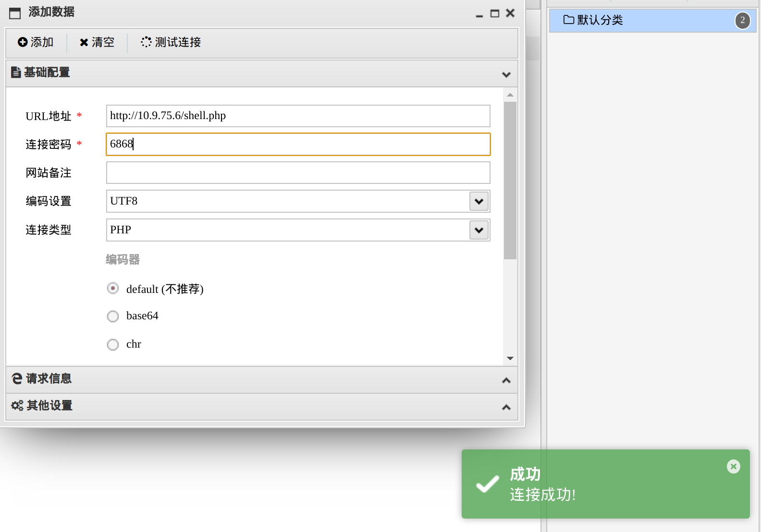Select the default (不推荐) encoder radio

coord(113,288)
